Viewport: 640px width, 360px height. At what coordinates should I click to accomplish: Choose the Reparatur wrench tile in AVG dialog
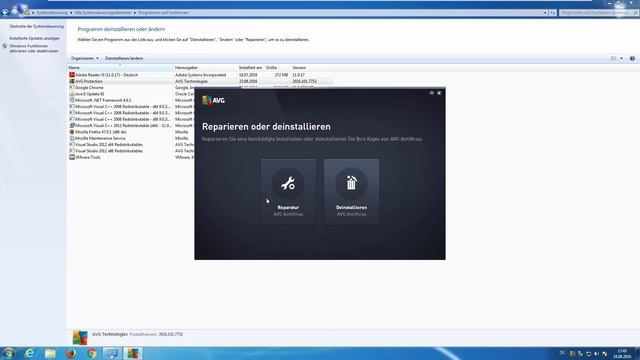pos(288,191)
